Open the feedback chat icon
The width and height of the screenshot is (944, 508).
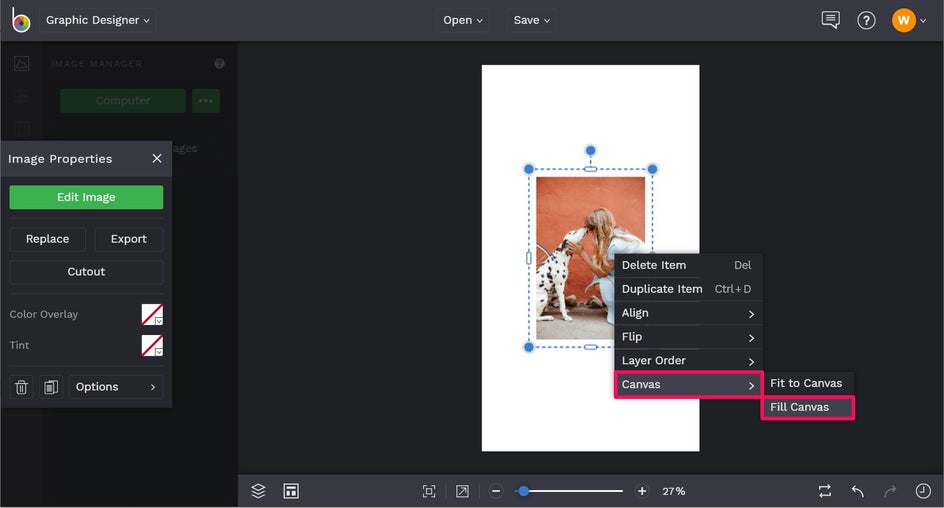click(x=830, y=20)
